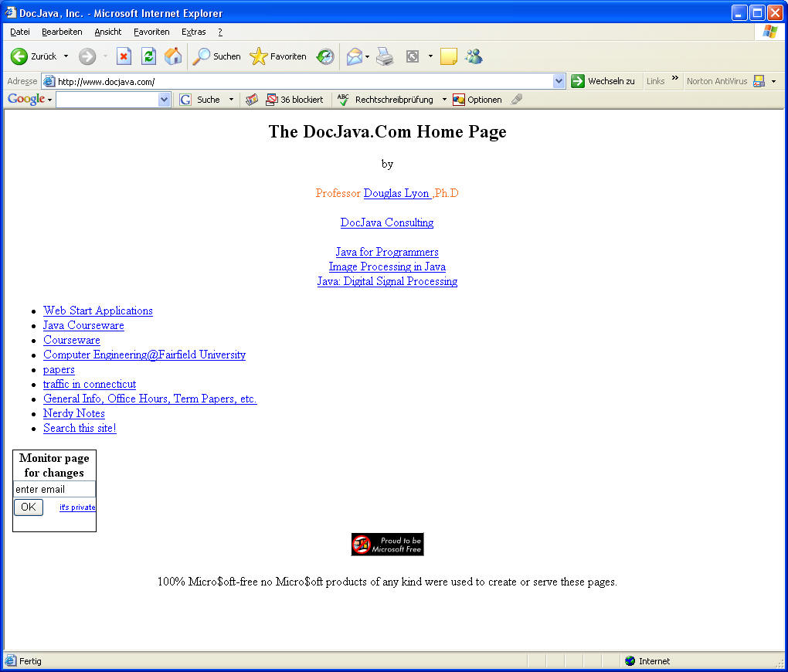Click the Proud to be Microsoft Free badge

click(387, 545)
